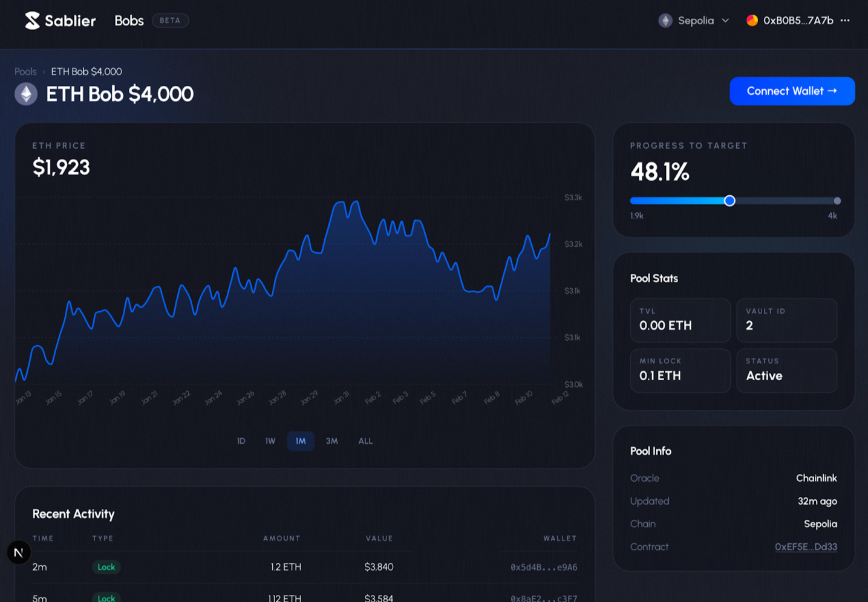Image resolution: width=868 pixels, height=602 pixels.
Task: Switch chart to 3M range
Action: click(x=331, y=441)
